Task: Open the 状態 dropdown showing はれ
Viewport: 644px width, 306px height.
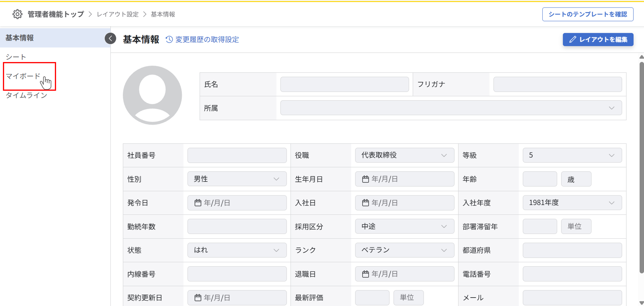Action: pyautogui.click(x=237, y=250)
